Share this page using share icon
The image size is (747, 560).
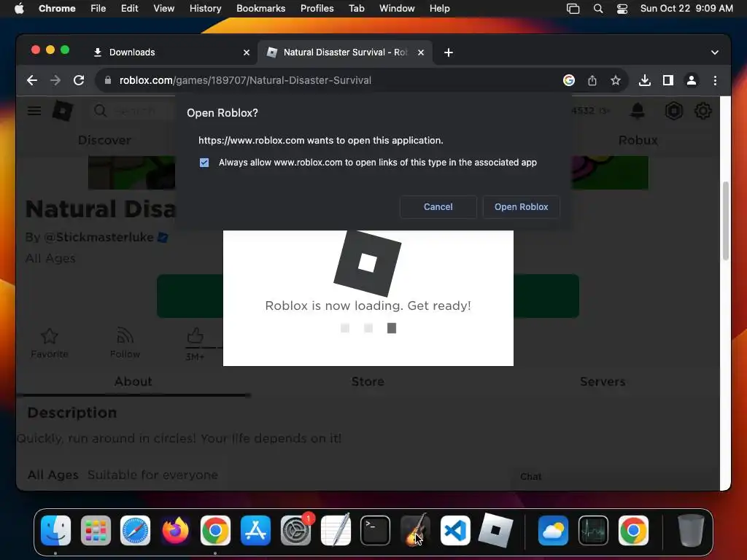pyautogui.click(x=592, y=80)
